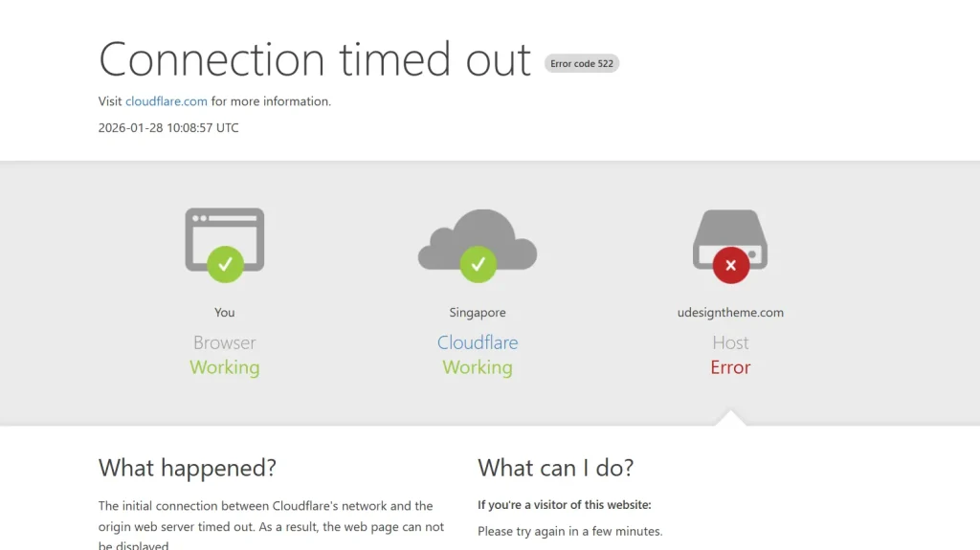Click the Singapore location label
The height and width of the screenshot is (550, 980).
[x=478, y=313]
